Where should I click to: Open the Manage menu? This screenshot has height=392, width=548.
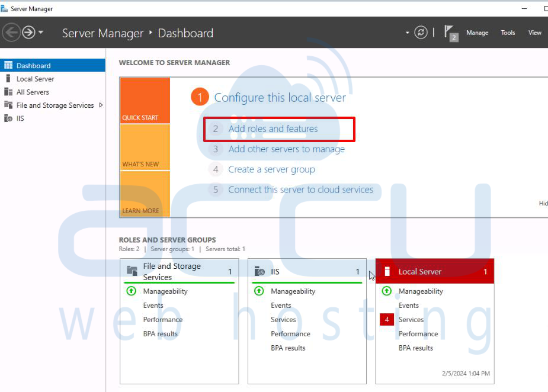pos(477,33)
